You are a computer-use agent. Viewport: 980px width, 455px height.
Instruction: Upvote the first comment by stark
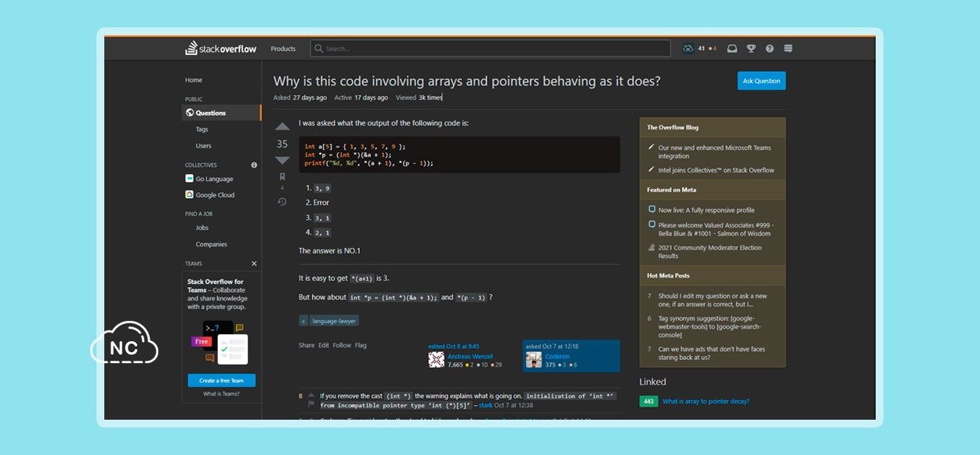(x=311, y=395)
